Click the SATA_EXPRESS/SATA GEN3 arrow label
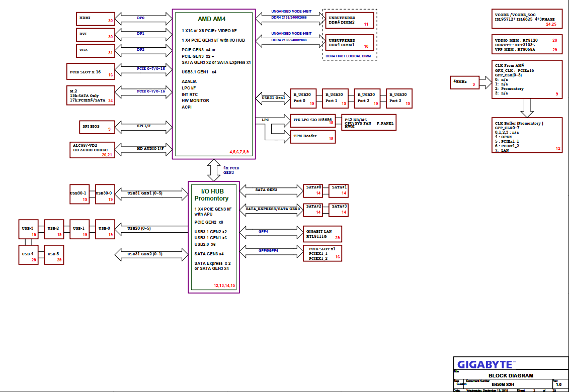 pos(273,209)
